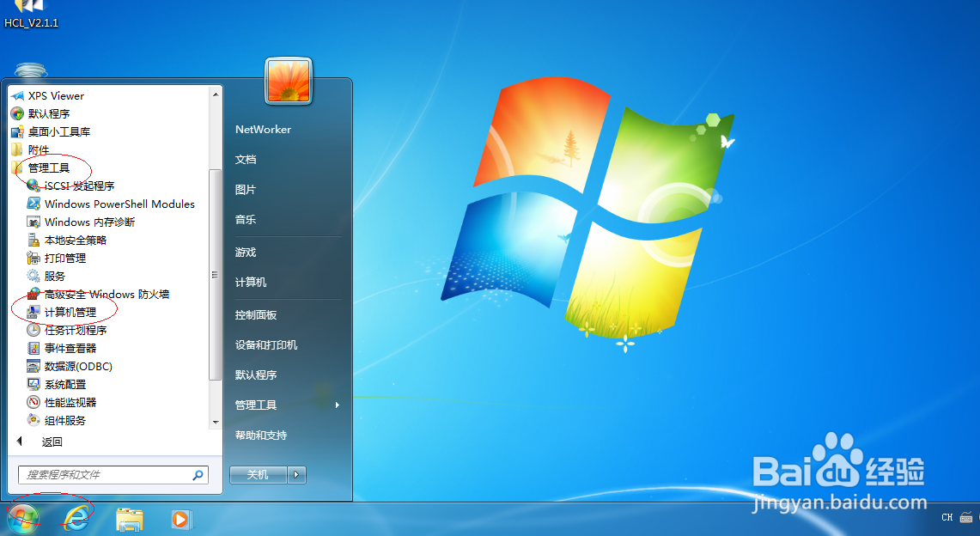Expand 管理工具 submenu arrow in right pane
The height and width of the screenshot is (536, 980).
338,405
